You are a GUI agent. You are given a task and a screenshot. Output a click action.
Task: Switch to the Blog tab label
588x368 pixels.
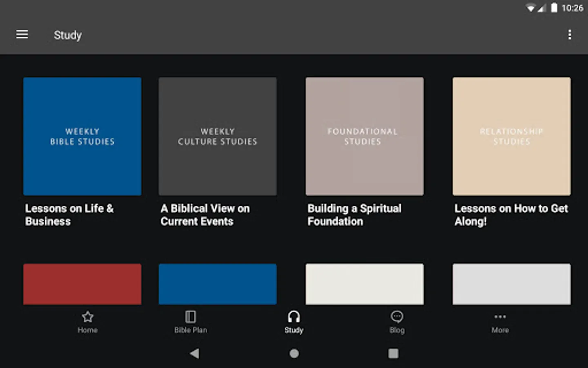[x=397, y=330]
